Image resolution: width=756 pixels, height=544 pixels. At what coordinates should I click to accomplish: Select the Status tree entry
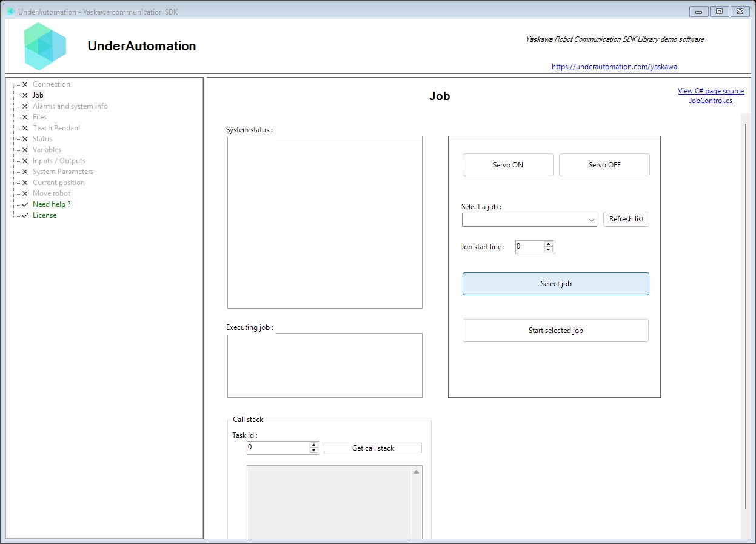point(42,139)
